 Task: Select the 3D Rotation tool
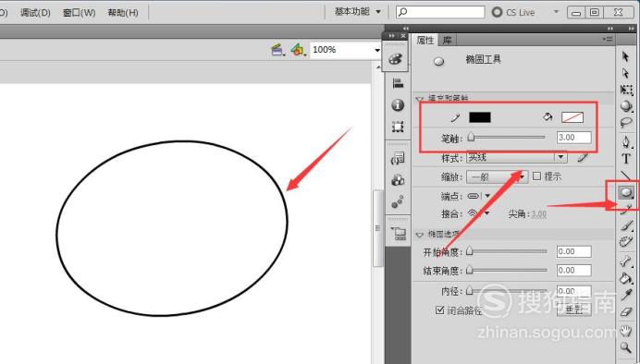coord(626,106)
